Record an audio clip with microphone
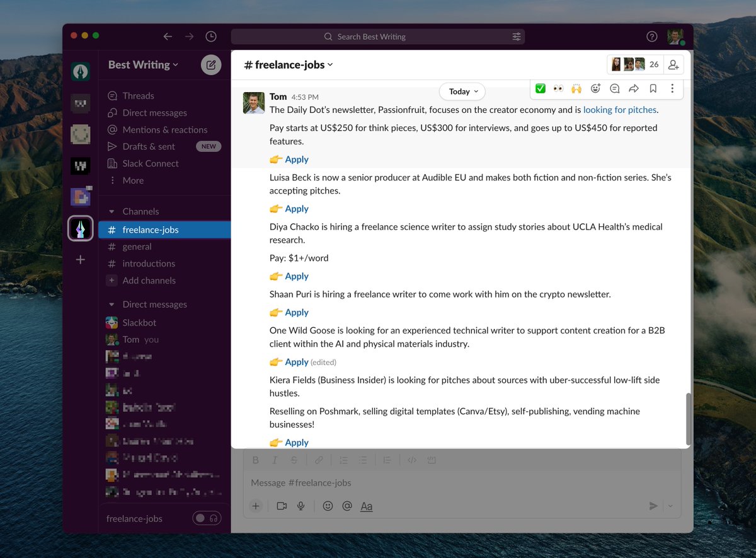The height and width of the screenshot is (558, 756). click(301, 506)
